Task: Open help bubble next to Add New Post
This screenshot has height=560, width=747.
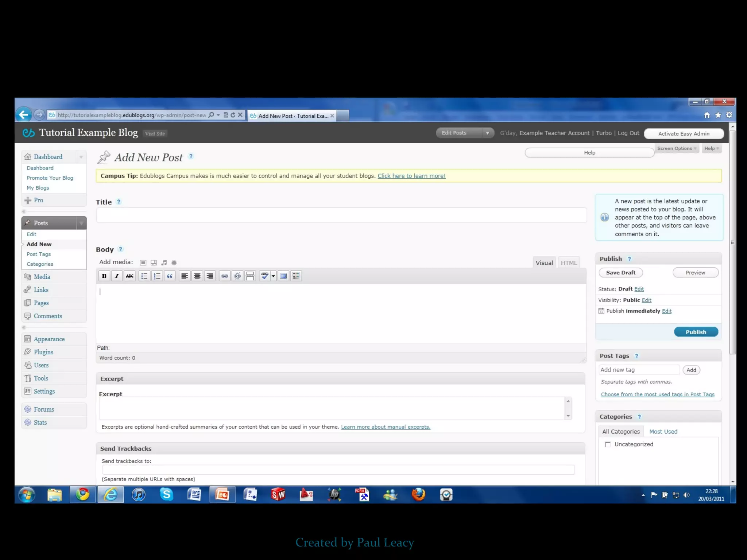Action: (190, 156)
